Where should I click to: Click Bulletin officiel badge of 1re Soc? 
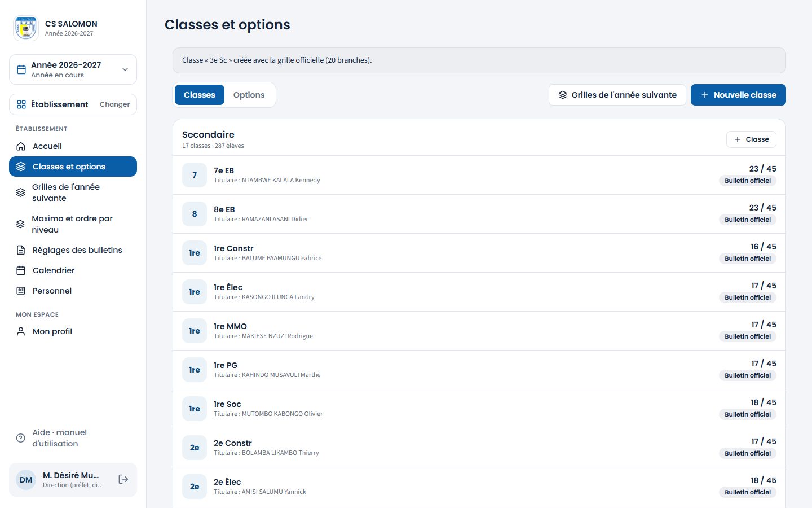(x=748, y=414)
